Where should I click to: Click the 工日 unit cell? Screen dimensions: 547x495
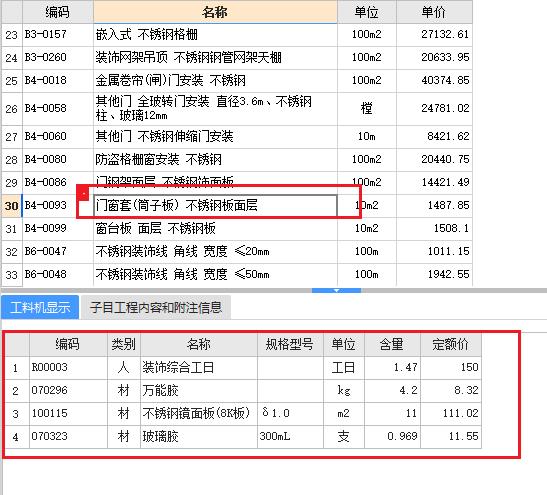(x=344, y=367)
